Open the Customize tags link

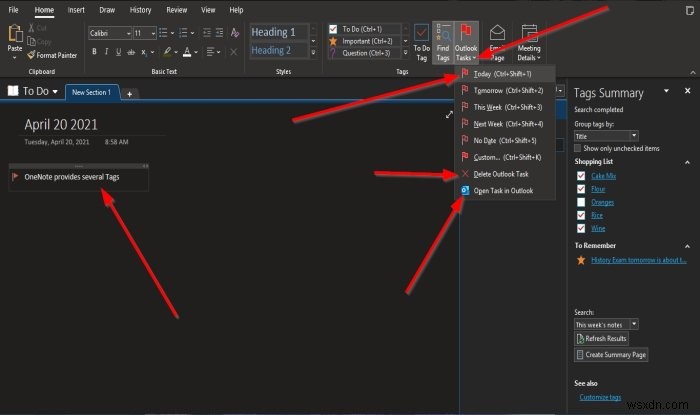601,397
